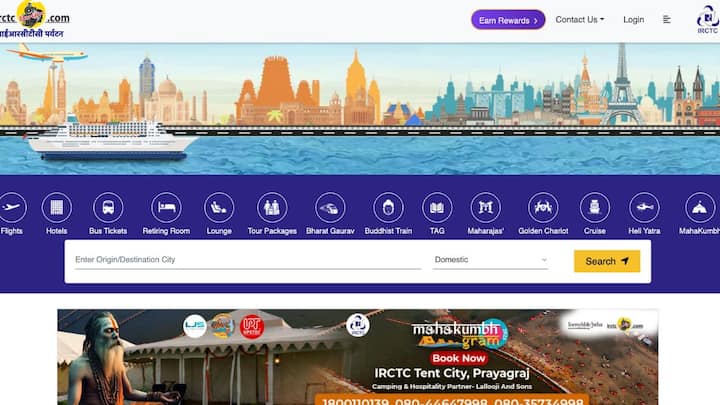This screenshot has height=405, width=720.
Task: Select the Golden Chariot icon
Action: coord(543,208)
